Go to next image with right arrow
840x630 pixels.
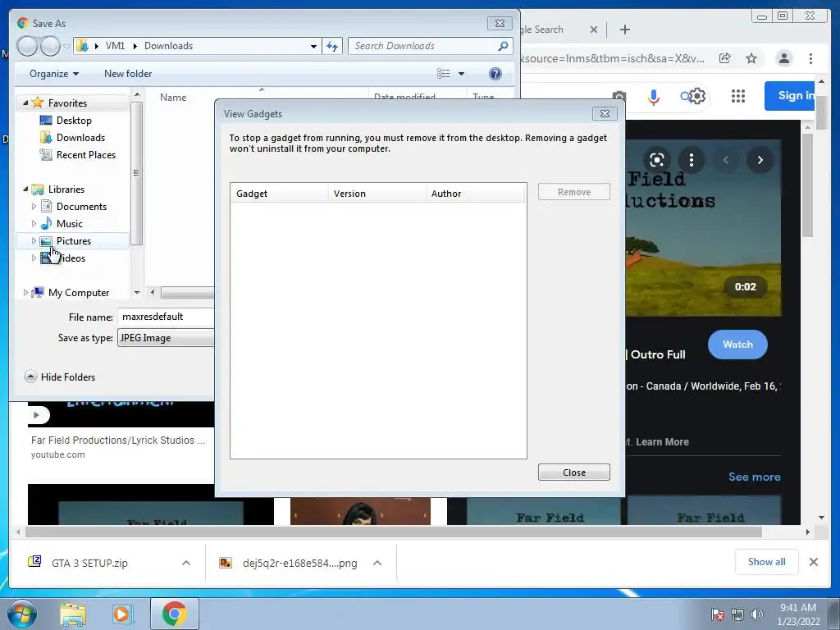760,160
